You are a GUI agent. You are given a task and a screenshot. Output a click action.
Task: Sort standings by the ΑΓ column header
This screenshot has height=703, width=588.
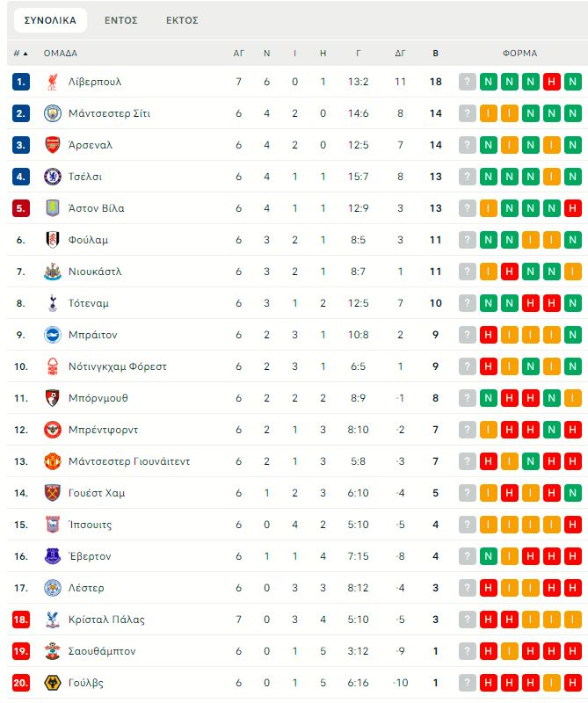(238, 53)
